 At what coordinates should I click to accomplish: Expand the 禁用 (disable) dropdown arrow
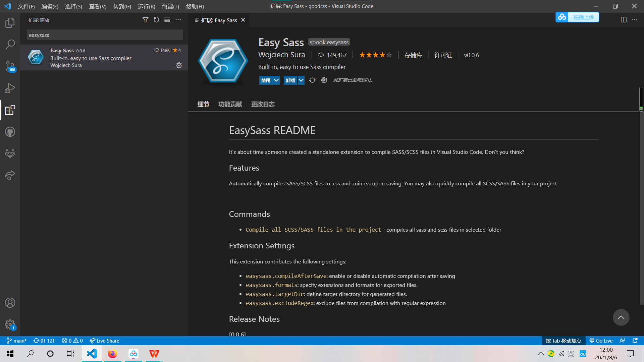tap(276, 80)
